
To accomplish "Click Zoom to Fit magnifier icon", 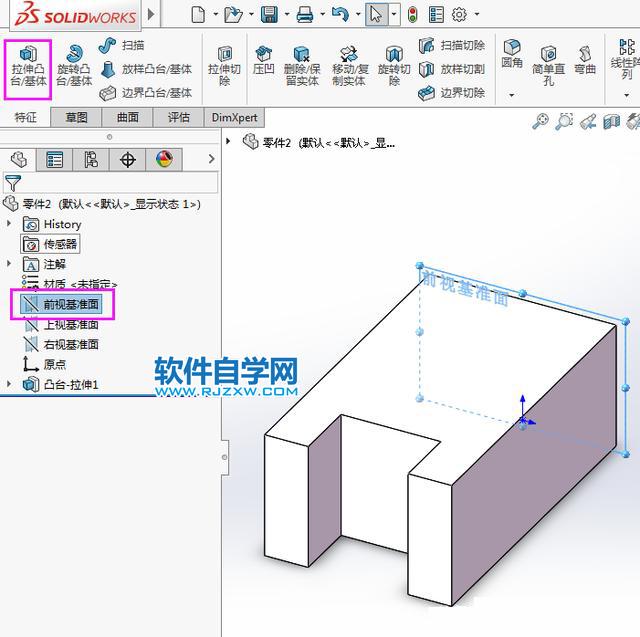I will (x=540, y=121).
